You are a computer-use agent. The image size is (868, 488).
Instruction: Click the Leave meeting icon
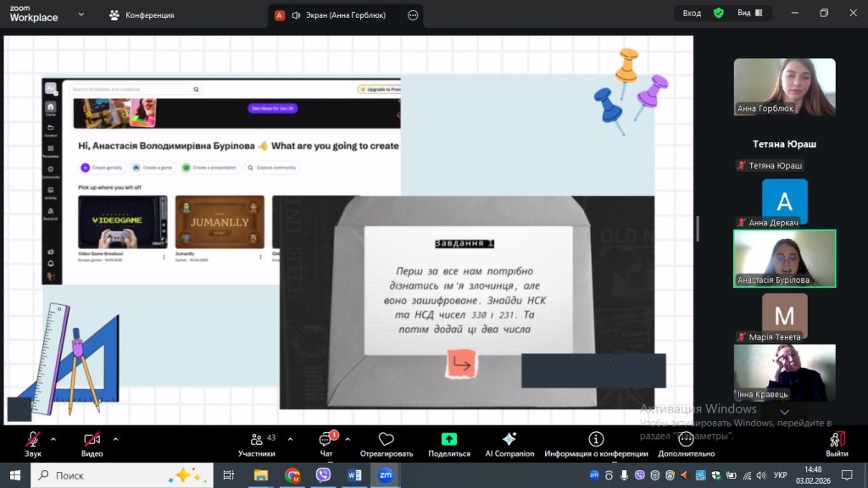(837, 439)
